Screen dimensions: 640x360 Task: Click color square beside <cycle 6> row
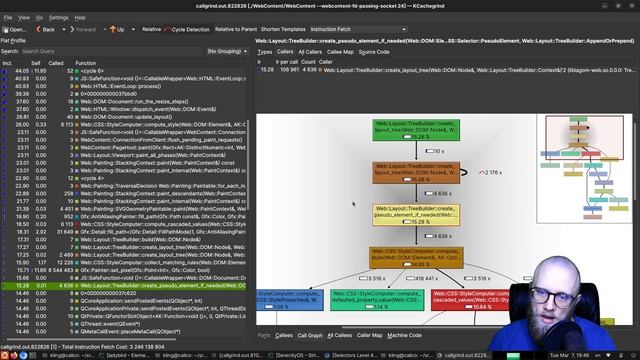click(77, 71)
